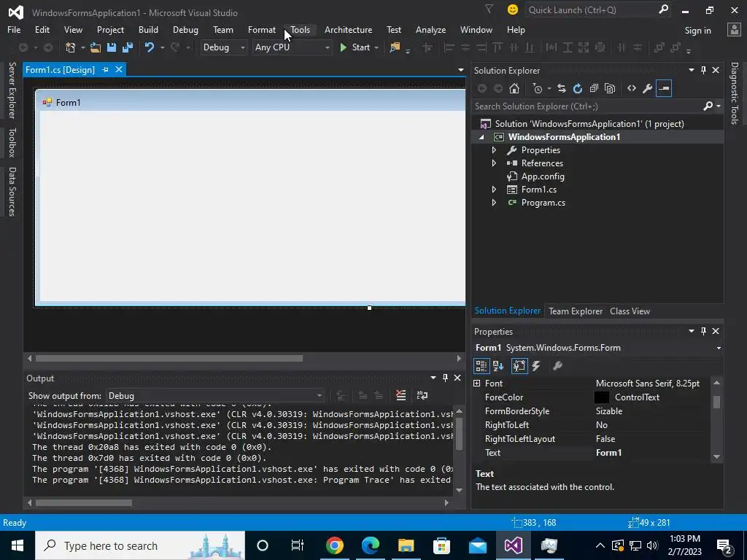Click the New Project toolbar icon
Viewport: 747px width, 560px height.
pyautogui.click(x=71, y=47)
